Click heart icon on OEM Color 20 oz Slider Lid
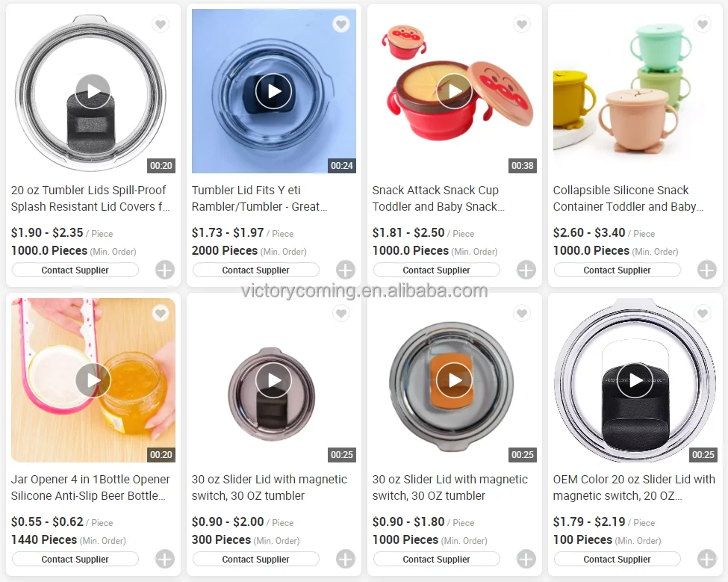 click(703, 314)
